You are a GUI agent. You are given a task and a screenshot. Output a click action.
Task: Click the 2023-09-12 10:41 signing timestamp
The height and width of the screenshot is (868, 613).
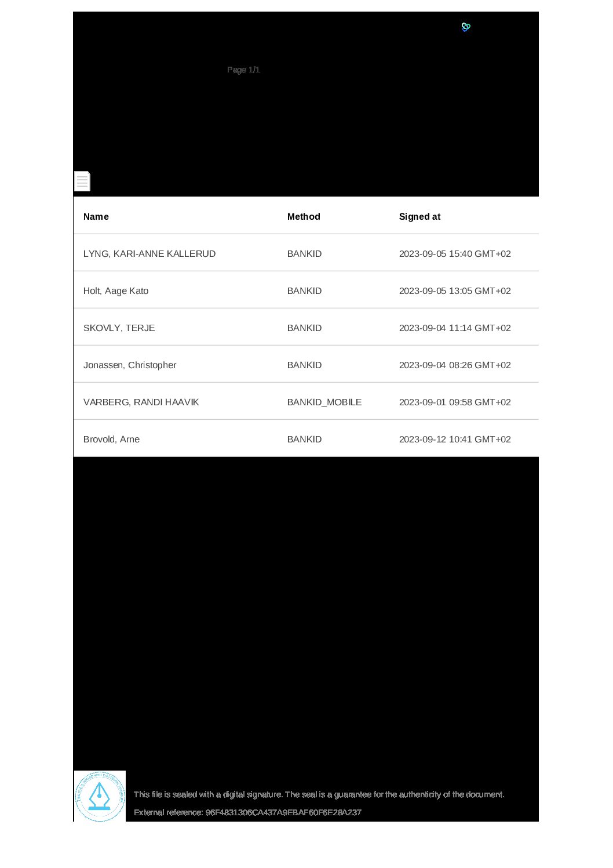click(x=455, y=439)
